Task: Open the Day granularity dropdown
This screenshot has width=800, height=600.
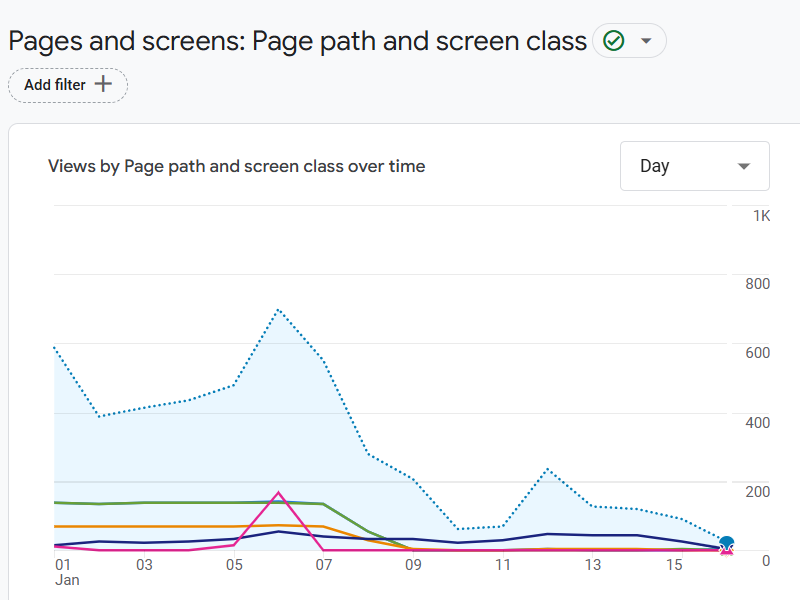Action: [x=695, y=166]
